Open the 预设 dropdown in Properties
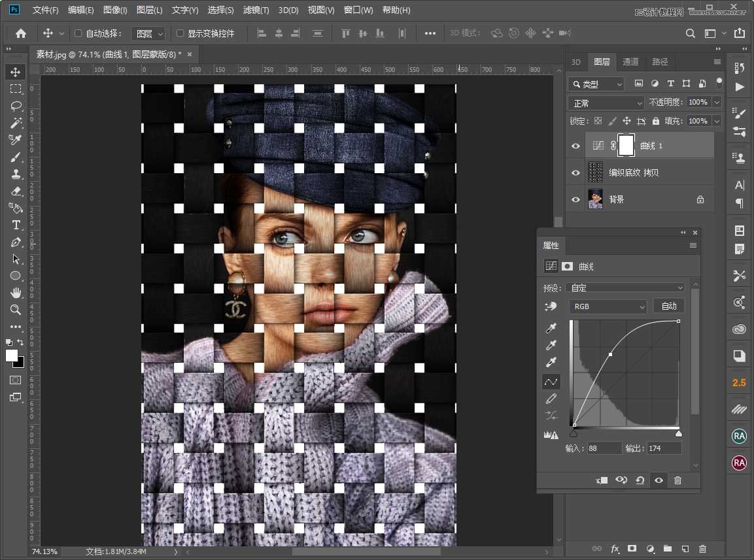Screen dimensions: 754x560 point(625,288)
